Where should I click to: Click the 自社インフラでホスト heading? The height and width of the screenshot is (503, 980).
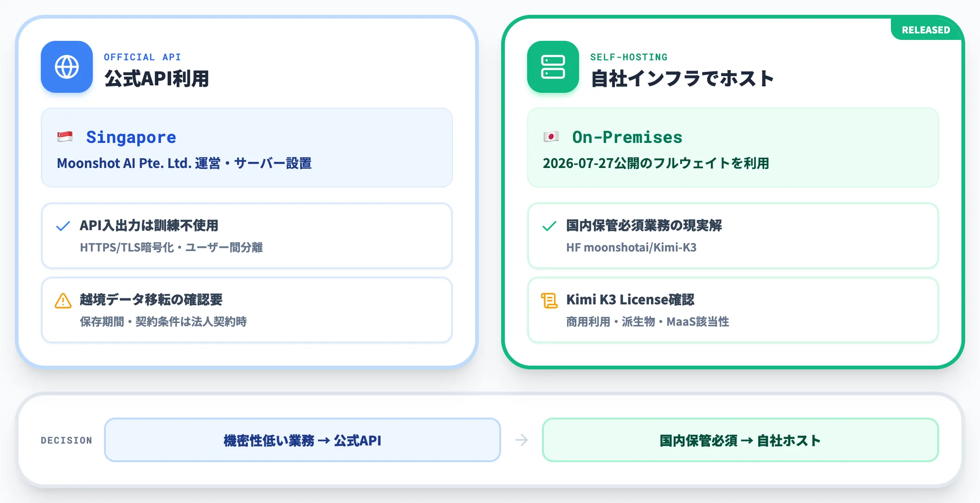coord(682,78)
